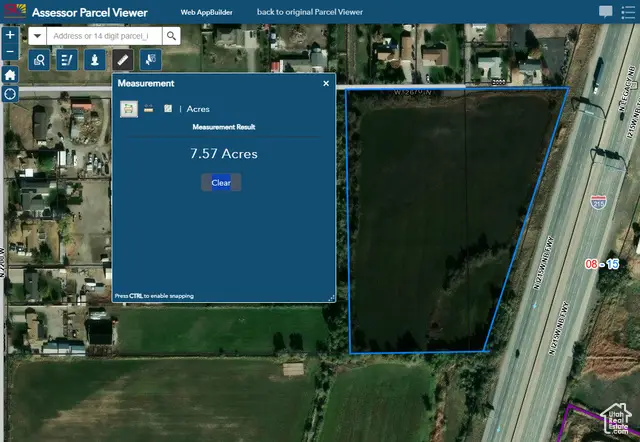This screenshot has width=640, height=442.
Task: Open the list edit tool icon
Action: pyautogui.click(x=67, y=60)
